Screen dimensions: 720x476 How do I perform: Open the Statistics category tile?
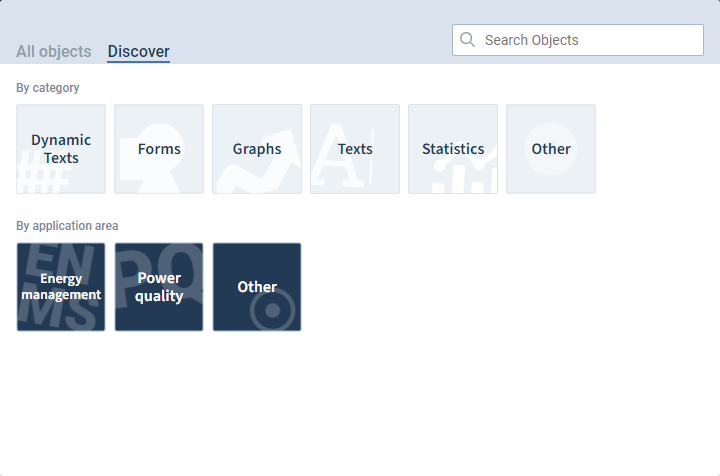(x=453, y=149)
